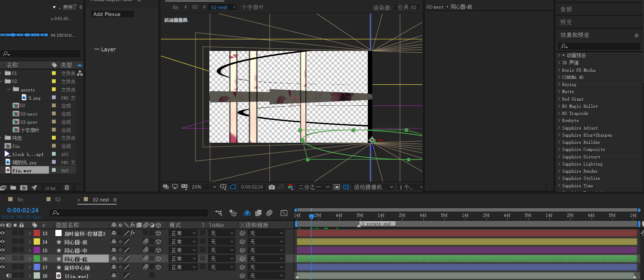Viewport: 644px width, 280px height.
Task: Click the primary viewer monitor icon
Action: click(x=175, y=187)
